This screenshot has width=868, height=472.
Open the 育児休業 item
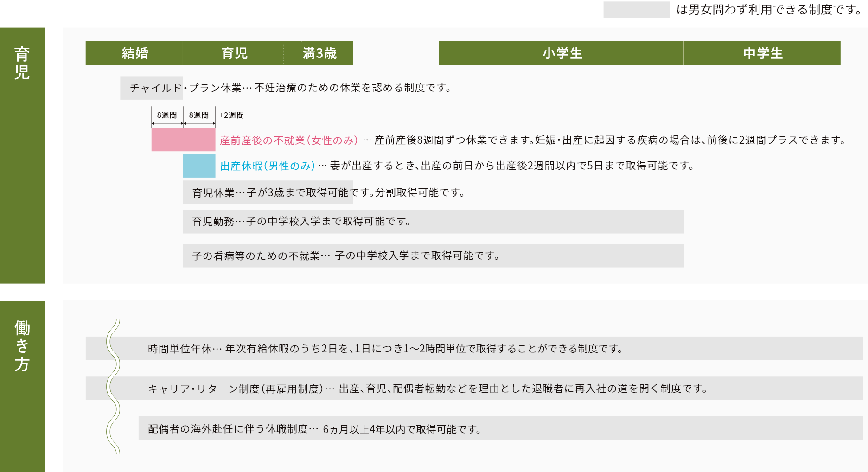point(267,193)
